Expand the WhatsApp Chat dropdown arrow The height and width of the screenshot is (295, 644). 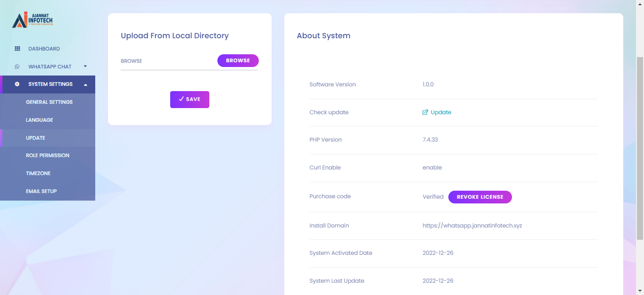coord(85,67)
